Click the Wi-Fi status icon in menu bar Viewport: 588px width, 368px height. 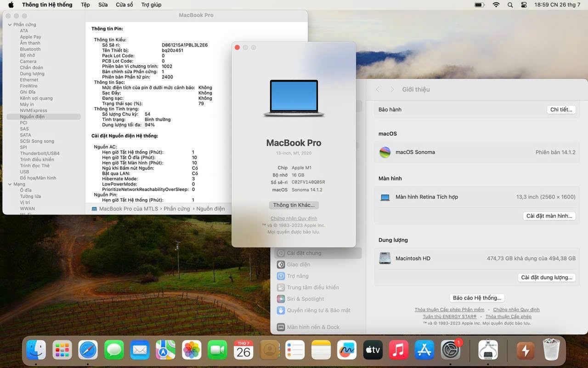(x=496, y=5)
